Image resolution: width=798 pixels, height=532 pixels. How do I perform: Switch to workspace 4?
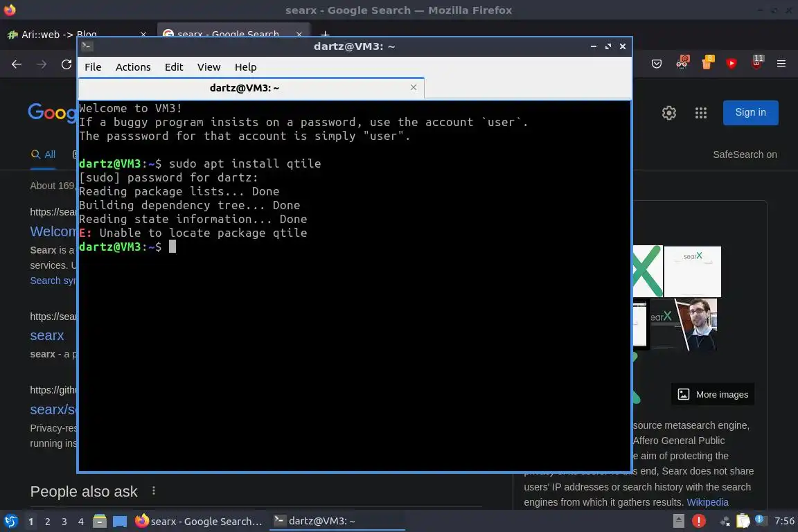(x=81, y=522)
